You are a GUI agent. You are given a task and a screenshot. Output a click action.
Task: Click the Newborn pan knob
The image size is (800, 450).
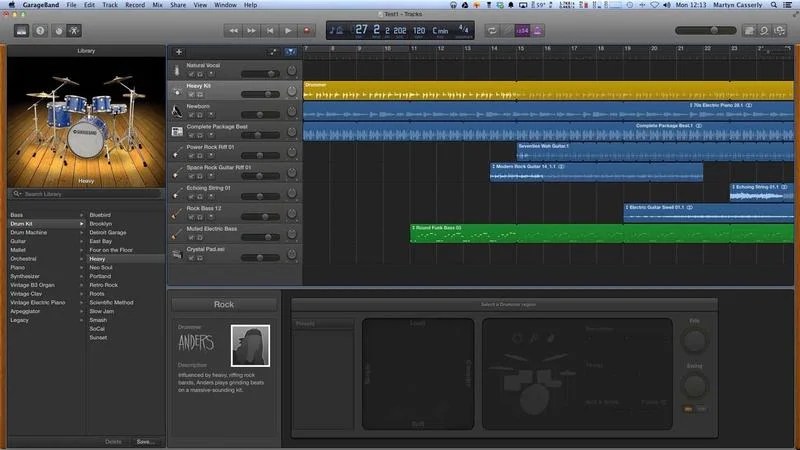(x=291, y=111)
